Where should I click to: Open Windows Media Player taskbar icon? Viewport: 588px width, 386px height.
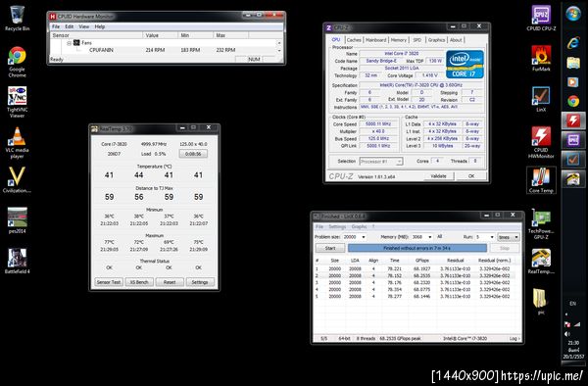pyautogui.click(x=573, y=81)
